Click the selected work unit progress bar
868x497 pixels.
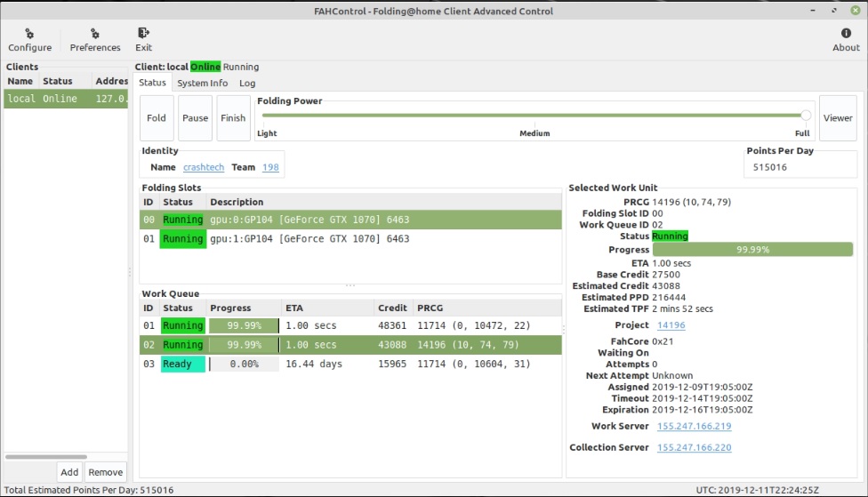[752, 250]
